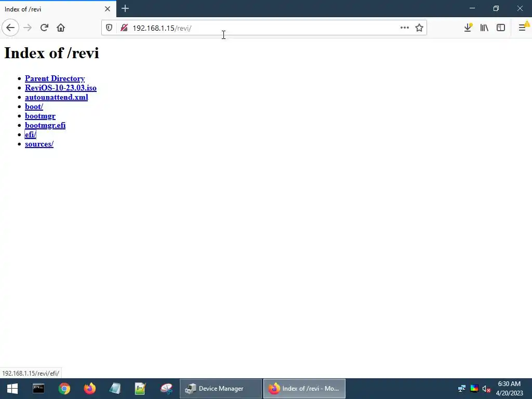Open the efi/ directory
The width and height of the screenshot is (532, 399).
[x=30, y=135]
